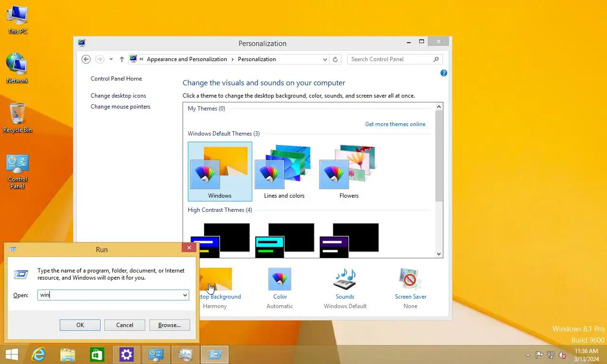Open recent locations dropdown arrow
The width and height of the screenshot is (607, 364).
point(111,59)
